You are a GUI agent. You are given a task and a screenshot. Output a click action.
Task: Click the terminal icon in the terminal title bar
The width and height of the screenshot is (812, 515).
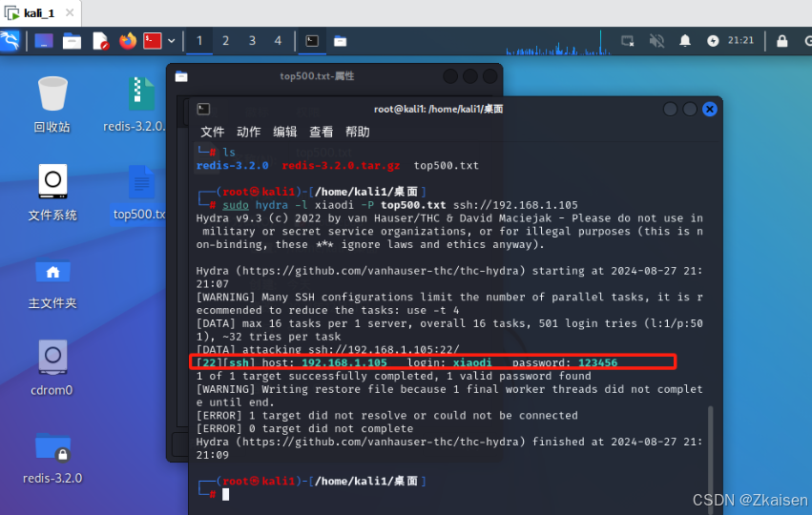pyautogui.click(x=203, y=109)
